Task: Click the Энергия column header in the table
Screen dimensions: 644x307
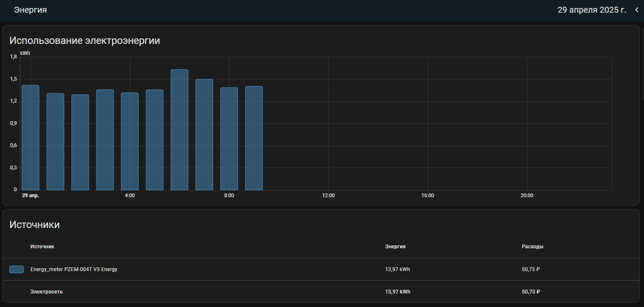Action: 395,247
